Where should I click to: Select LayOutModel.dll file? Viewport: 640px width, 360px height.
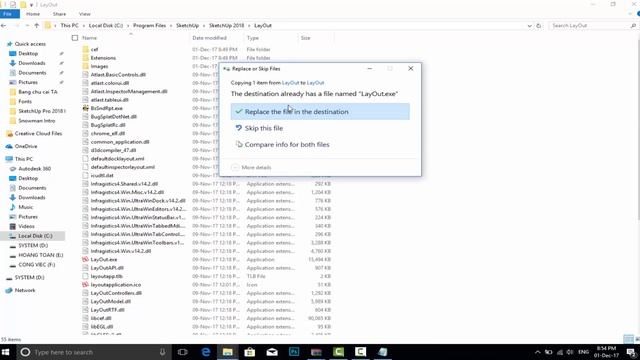[x=110, y=301]
